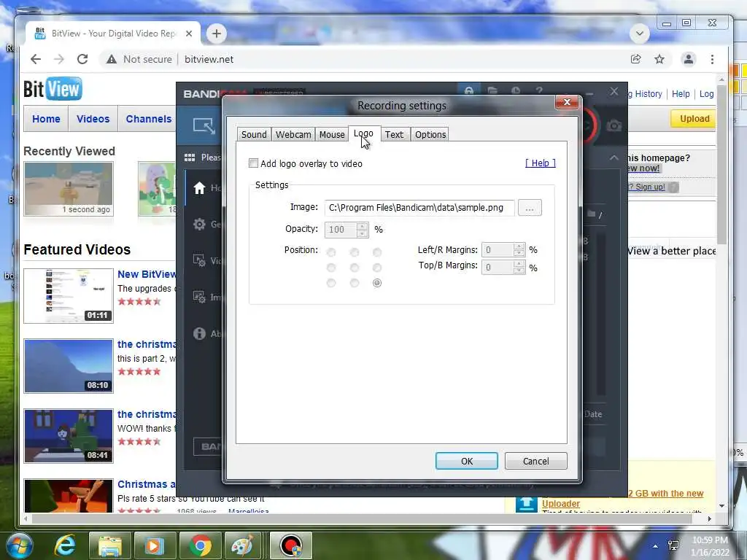The image size is (747, 560).
Task: Reload the BitView page
Action: [x=82, y=59]
